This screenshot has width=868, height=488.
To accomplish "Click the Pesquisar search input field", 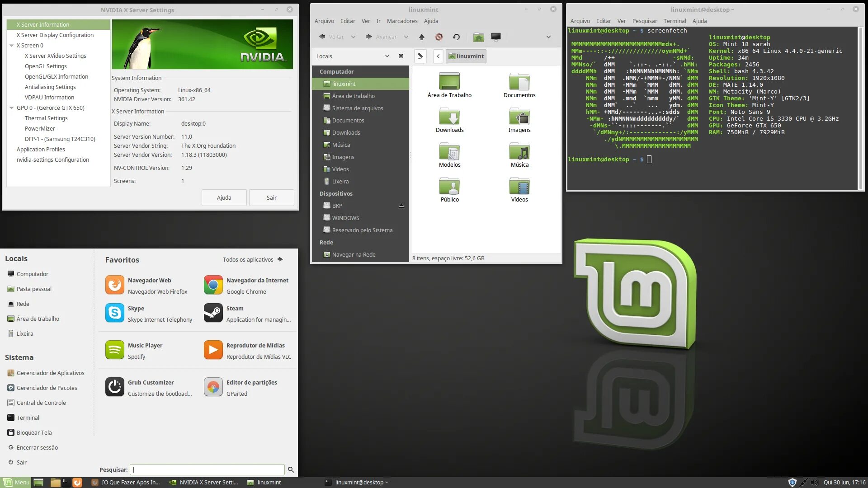I will tap(207, 469).
